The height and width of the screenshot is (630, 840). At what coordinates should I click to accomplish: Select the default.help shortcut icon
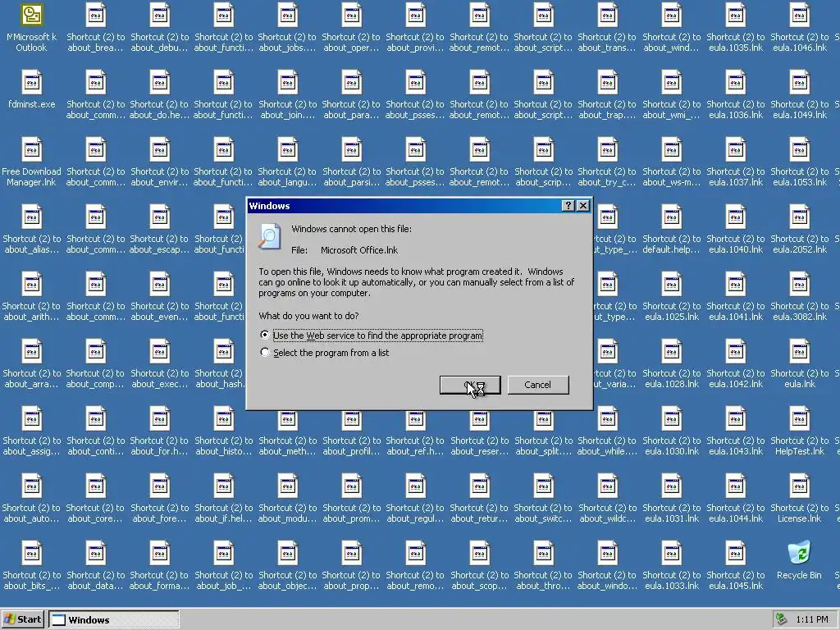(x=671, y=217)
